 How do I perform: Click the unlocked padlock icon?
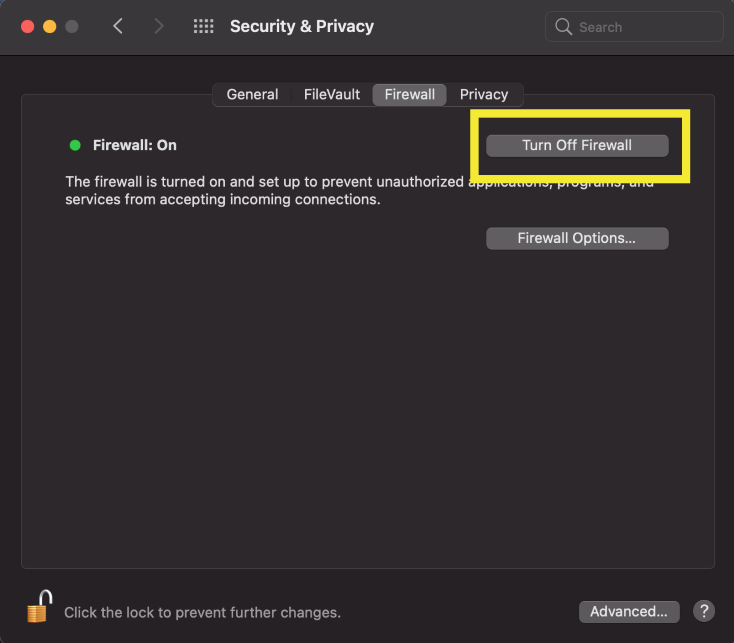(x=39, y=607)
